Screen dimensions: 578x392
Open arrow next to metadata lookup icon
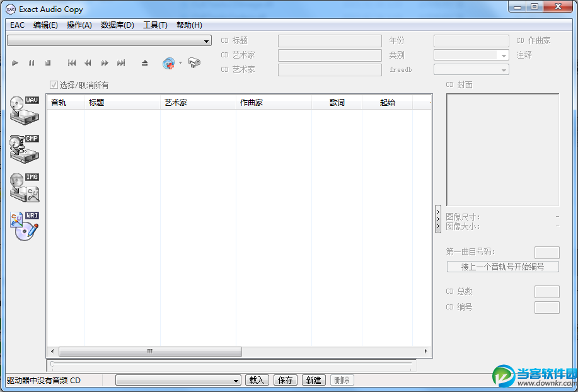[180, 62]
